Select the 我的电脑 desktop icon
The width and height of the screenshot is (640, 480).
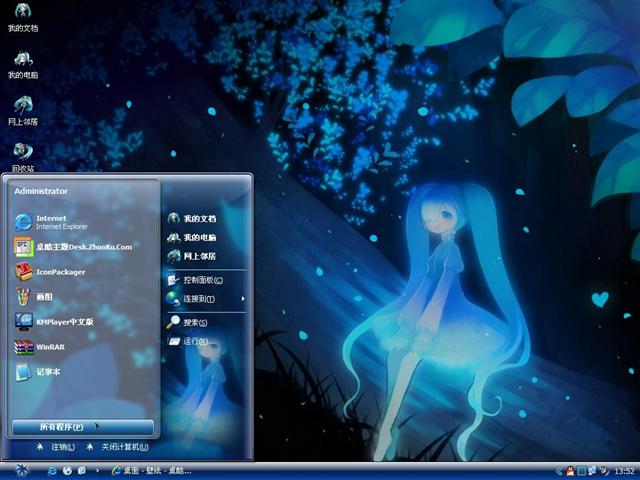tap(22, 63)
